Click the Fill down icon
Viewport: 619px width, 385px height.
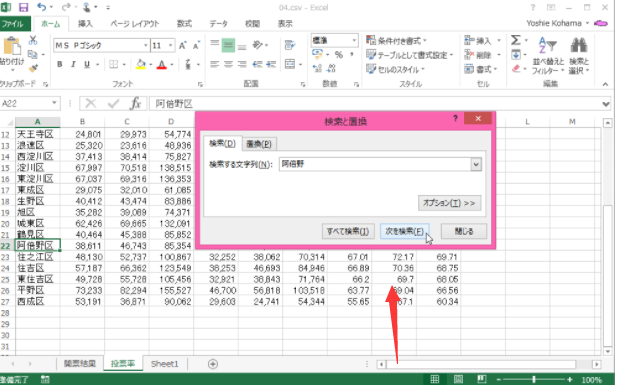516,54
